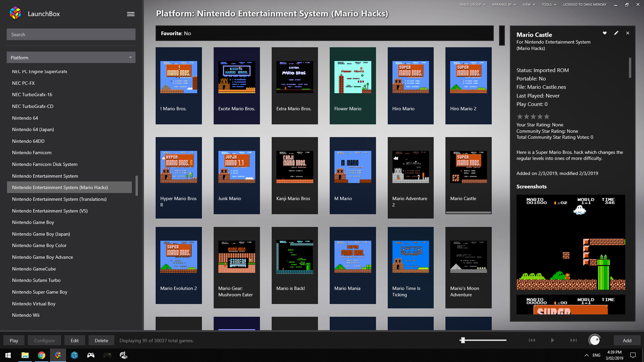
Task: Expand the IMAGE GROUP dropdown menu
Action: pos(471,4)
